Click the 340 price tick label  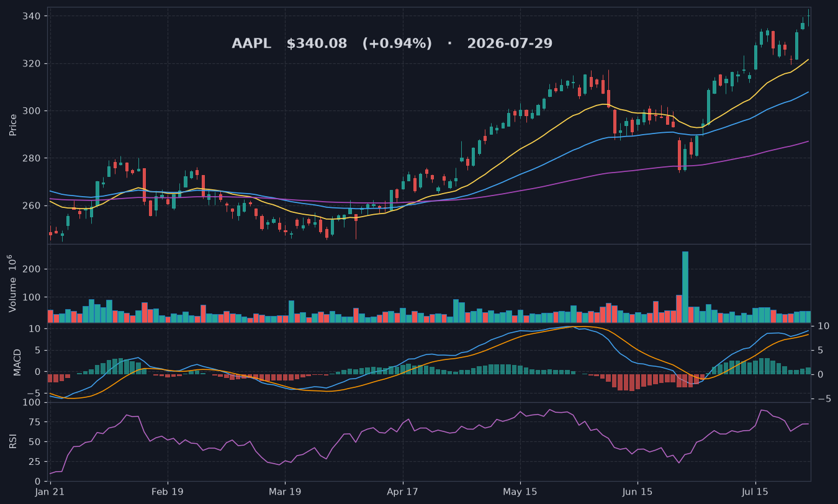point(32,16)
